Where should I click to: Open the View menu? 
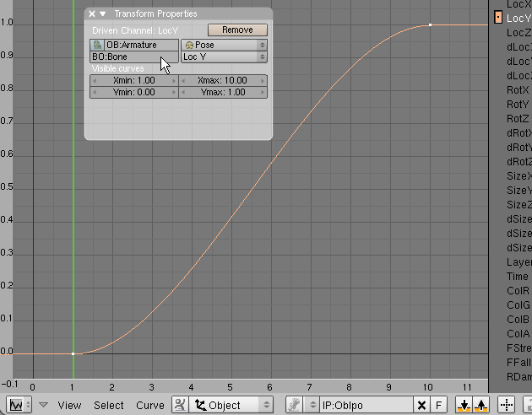pos(69,405)
